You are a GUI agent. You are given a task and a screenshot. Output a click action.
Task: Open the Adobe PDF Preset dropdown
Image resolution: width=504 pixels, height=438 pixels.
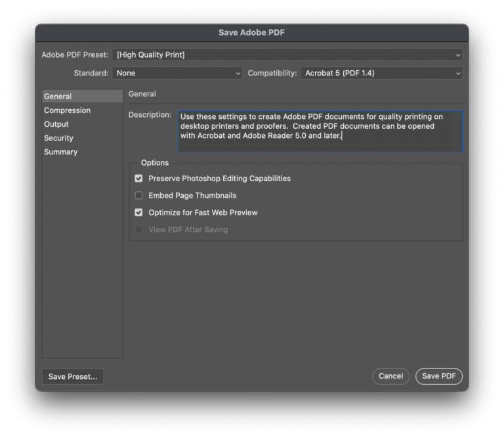click(x=287, y=55)
